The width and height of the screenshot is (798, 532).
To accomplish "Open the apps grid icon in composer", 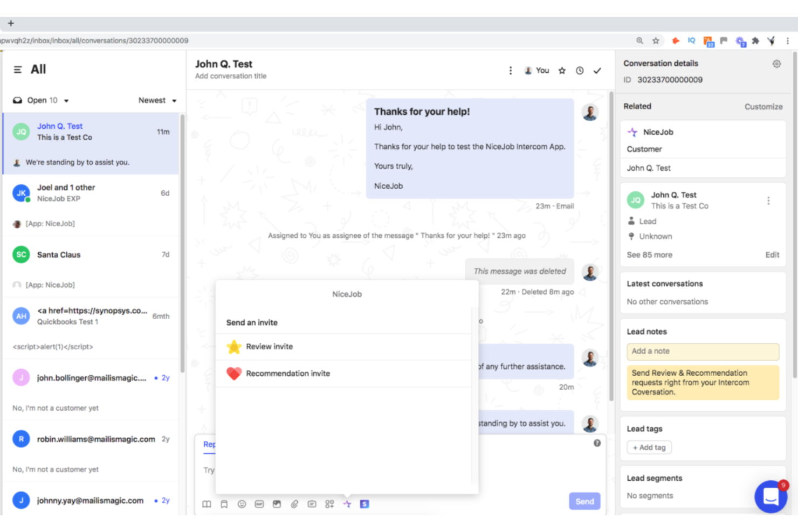I will tap(329, 504).
